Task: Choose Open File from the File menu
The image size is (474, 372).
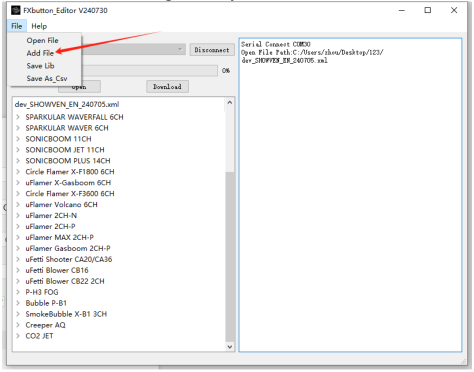Action: click(x=42, y=40)
